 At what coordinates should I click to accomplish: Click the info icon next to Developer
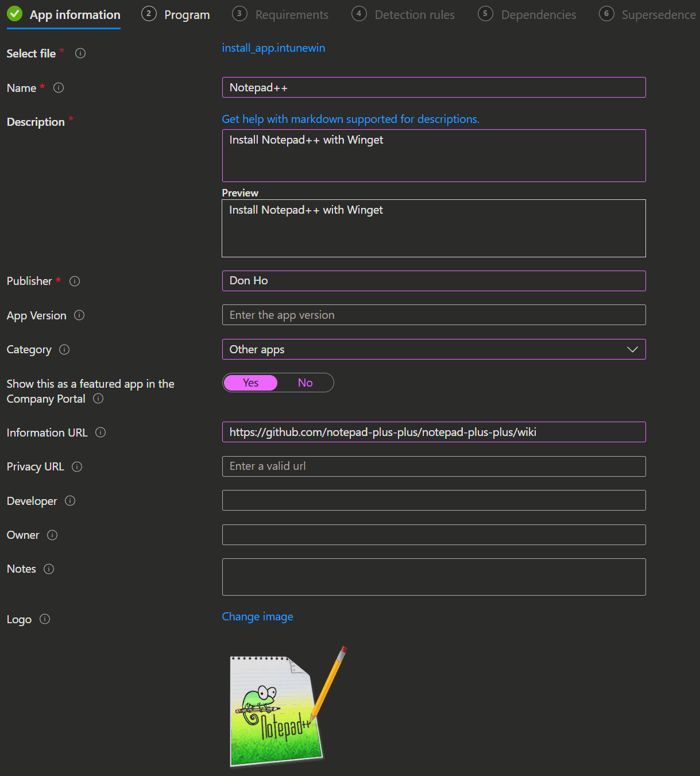click(x=70, y=501)
